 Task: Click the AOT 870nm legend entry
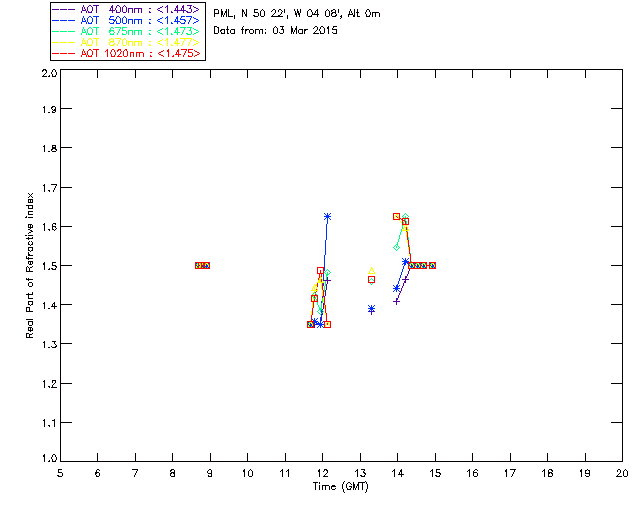click(127, 42)
